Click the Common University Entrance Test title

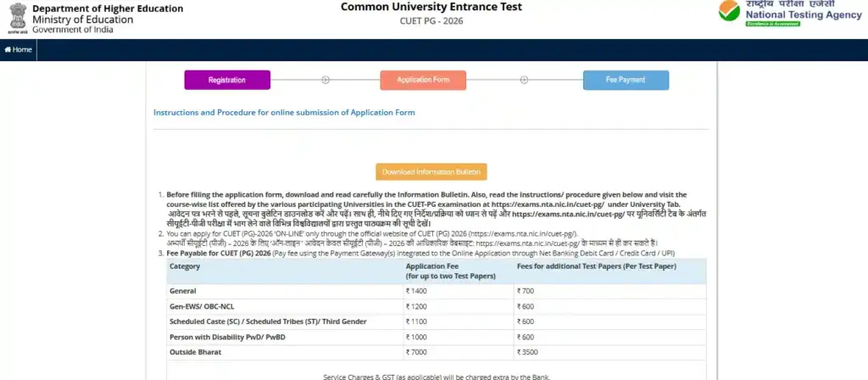[431, 8]
